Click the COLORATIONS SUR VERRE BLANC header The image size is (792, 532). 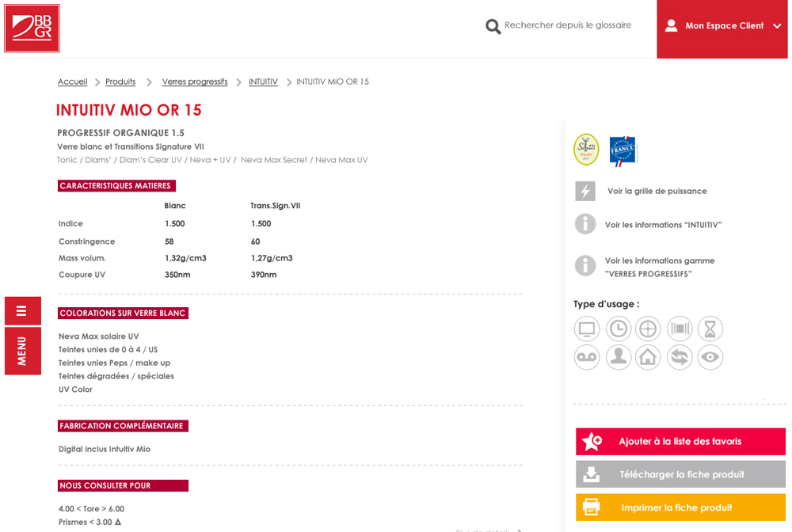pos(123,313)
